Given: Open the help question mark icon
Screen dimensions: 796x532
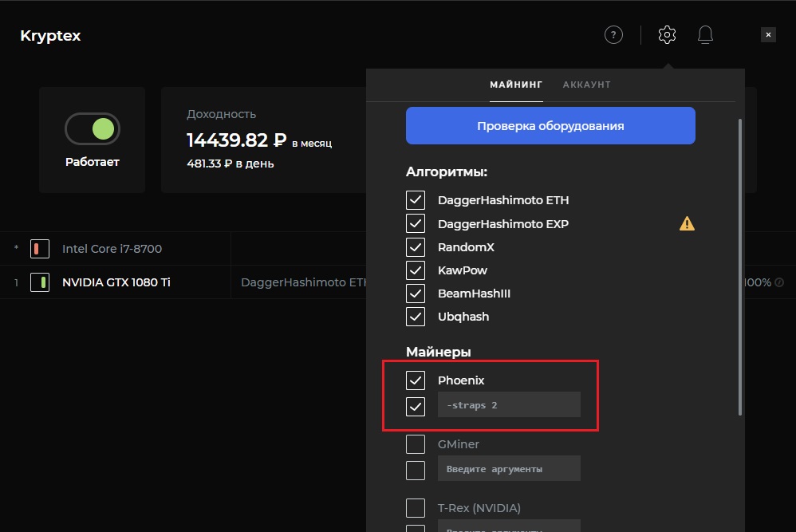Looking at the screenshot, I should click(x=613, y=35).
